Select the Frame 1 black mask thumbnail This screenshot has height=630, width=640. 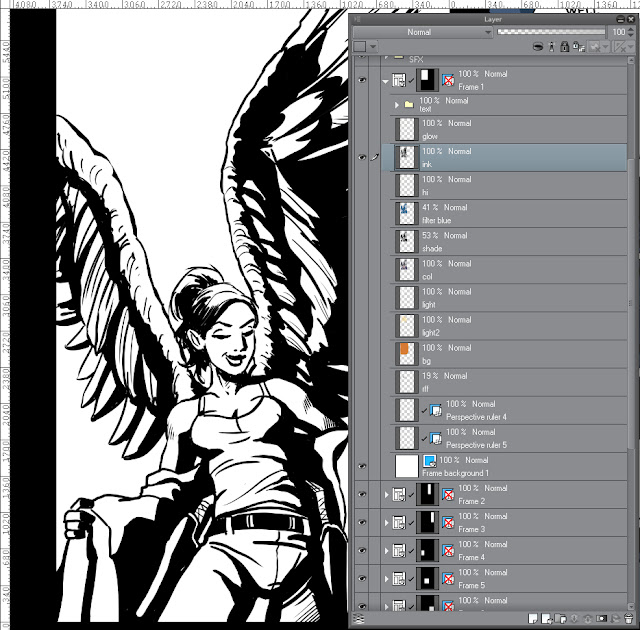(x=427, y=80)
